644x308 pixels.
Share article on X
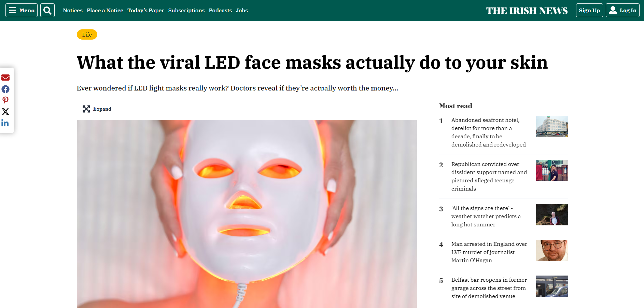point(5,112)
